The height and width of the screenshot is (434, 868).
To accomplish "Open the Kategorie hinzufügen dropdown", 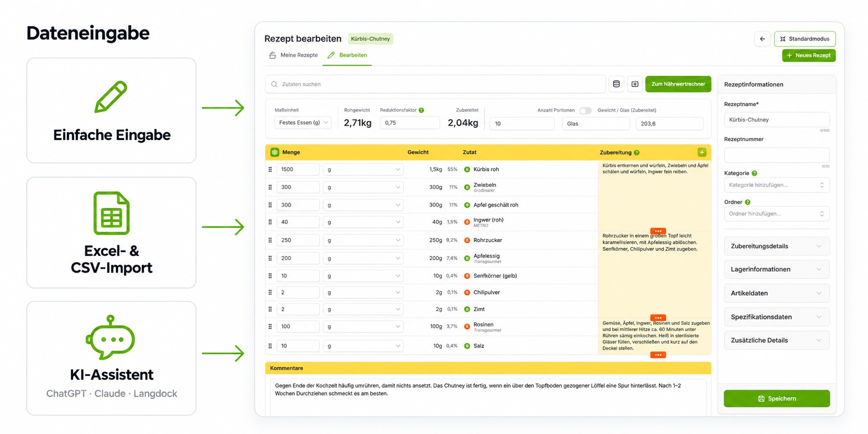I will (x=777, y=185).
